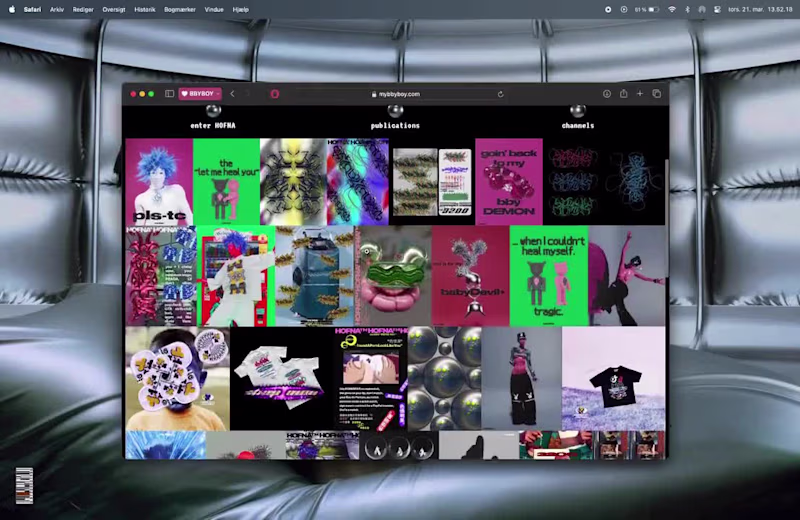Click the Wi-Fi status icon

click(672, 9)
